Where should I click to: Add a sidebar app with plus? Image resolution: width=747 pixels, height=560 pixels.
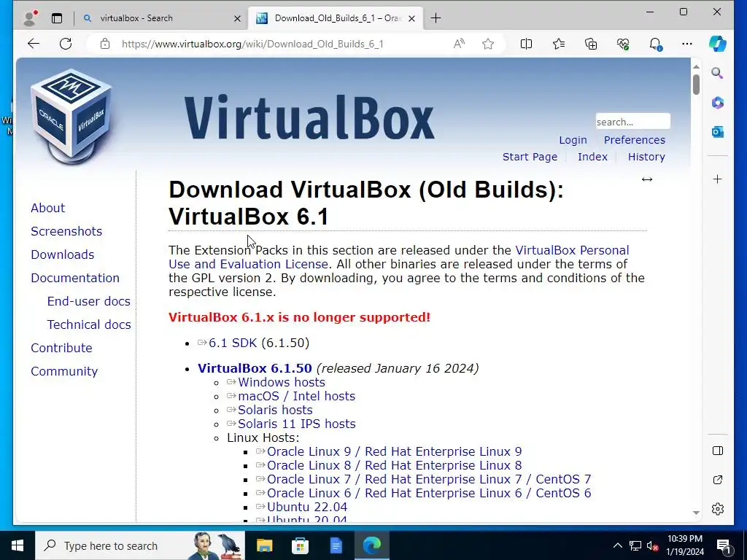point(718,179)
